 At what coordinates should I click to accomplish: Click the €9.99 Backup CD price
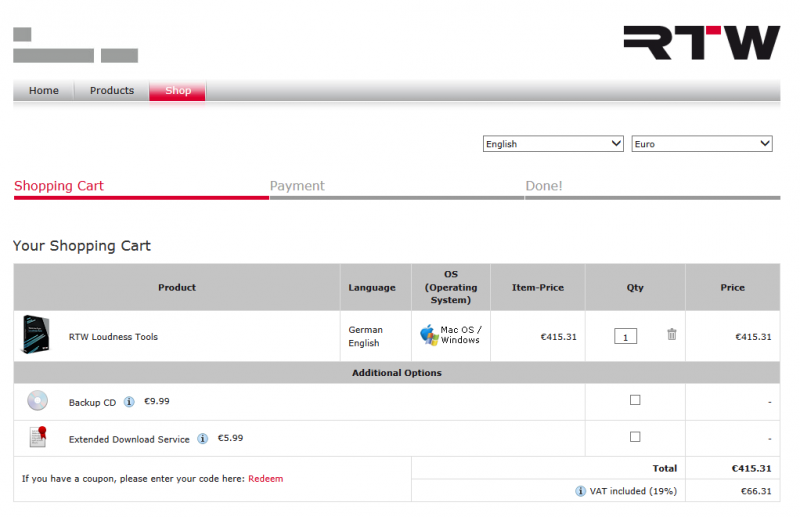[x=157, y=401]
